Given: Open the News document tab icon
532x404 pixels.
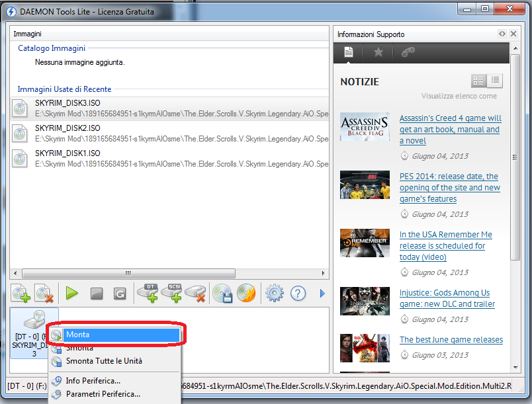Looking at the screenshot, I should coord(349,52).
